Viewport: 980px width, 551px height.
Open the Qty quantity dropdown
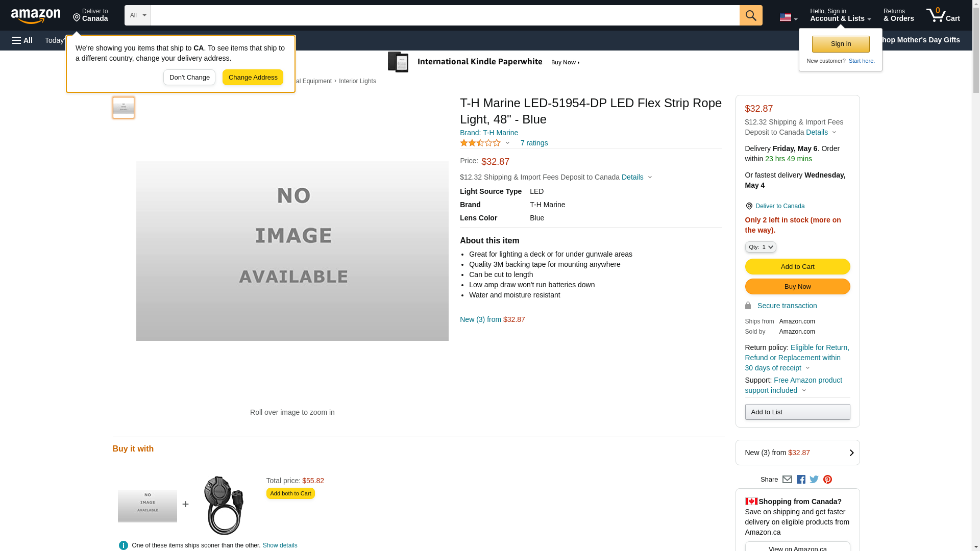coord(760,247)
